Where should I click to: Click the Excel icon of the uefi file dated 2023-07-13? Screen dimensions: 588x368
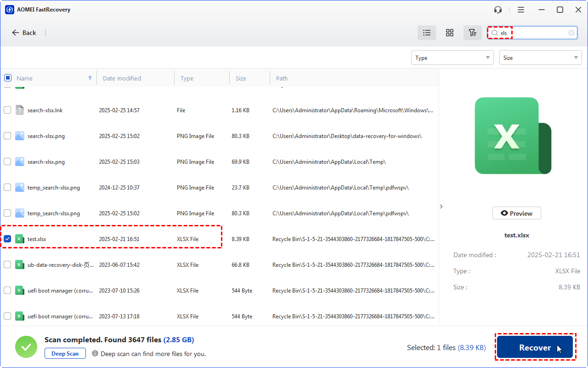(19, 316)
